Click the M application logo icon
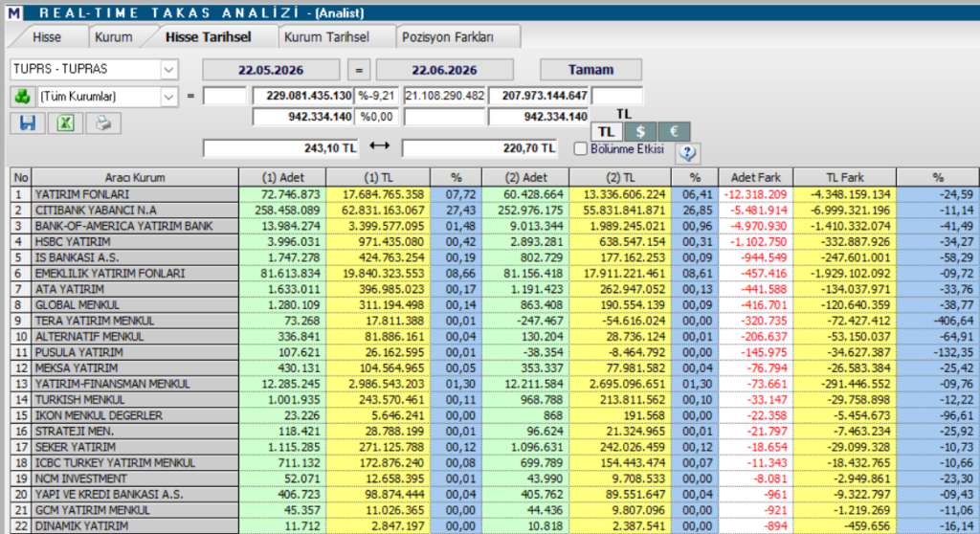Image resolution: width=980 pixels, height=534 pixels. pyautogui.click(x=13, y=12)
